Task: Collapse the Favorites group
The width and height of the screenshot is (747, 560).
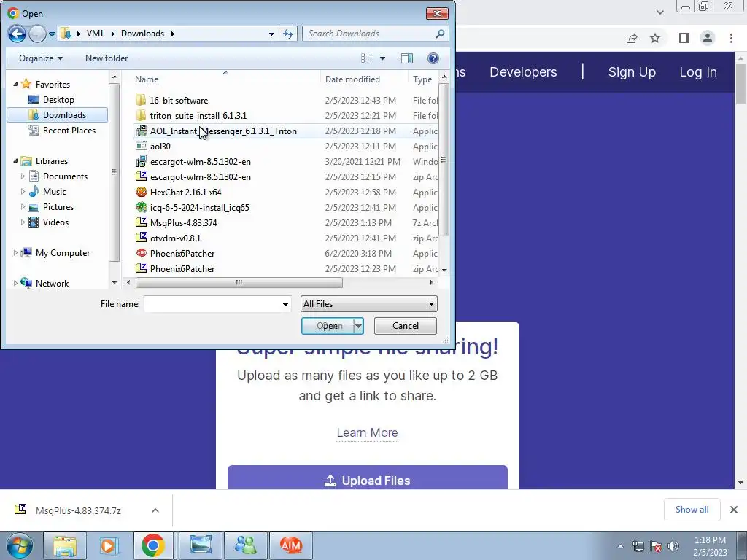Action: click(15, 85)
